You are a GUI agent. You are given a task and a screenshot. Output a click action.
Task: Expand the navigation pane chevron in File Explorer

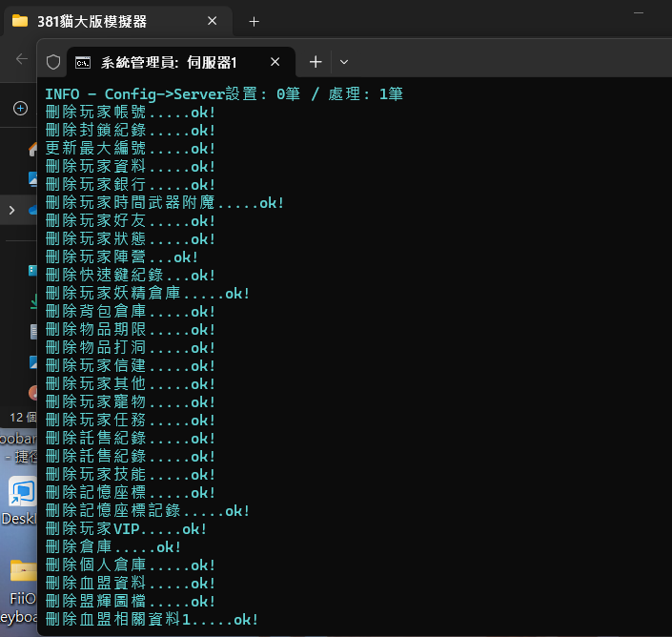(11, 210)
